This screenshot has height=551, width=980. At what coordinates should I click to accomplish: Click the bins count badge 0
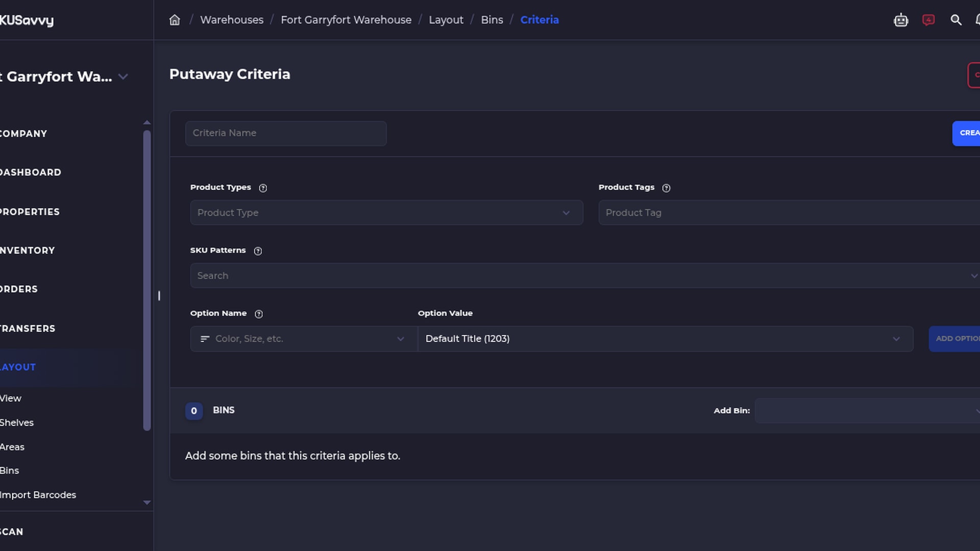[194, 411]
